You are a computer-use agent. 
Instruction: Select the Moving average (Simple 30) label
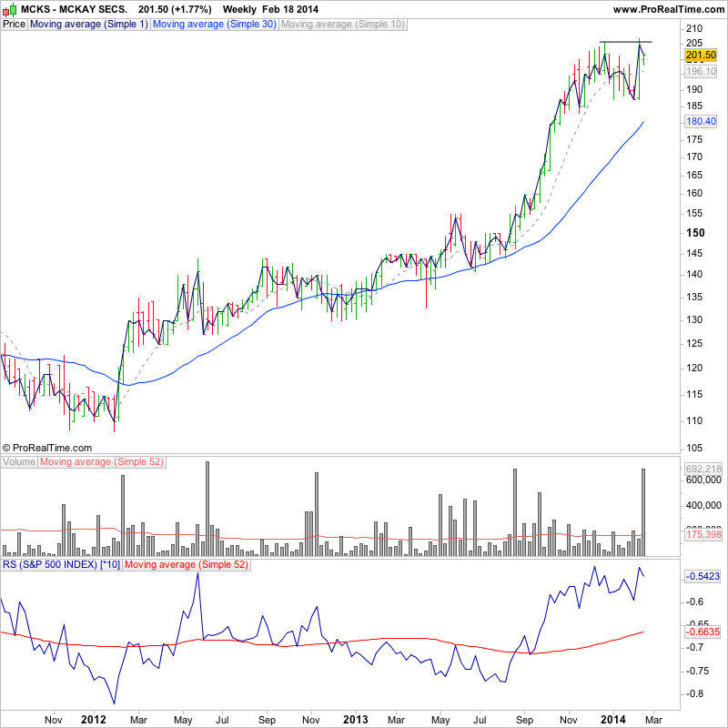215,25
